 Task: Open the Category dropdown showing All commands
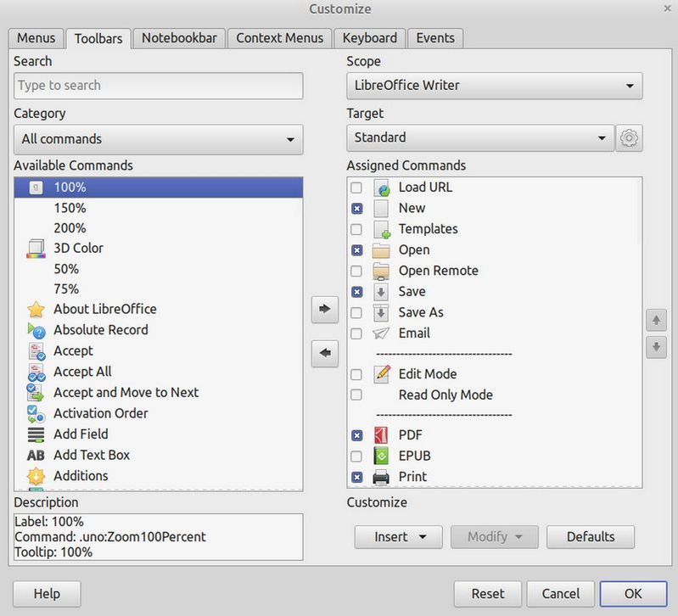[158, 139]
